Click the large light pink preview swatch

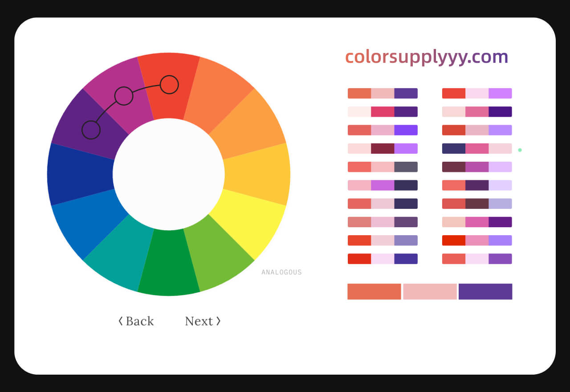click(430, 292)
